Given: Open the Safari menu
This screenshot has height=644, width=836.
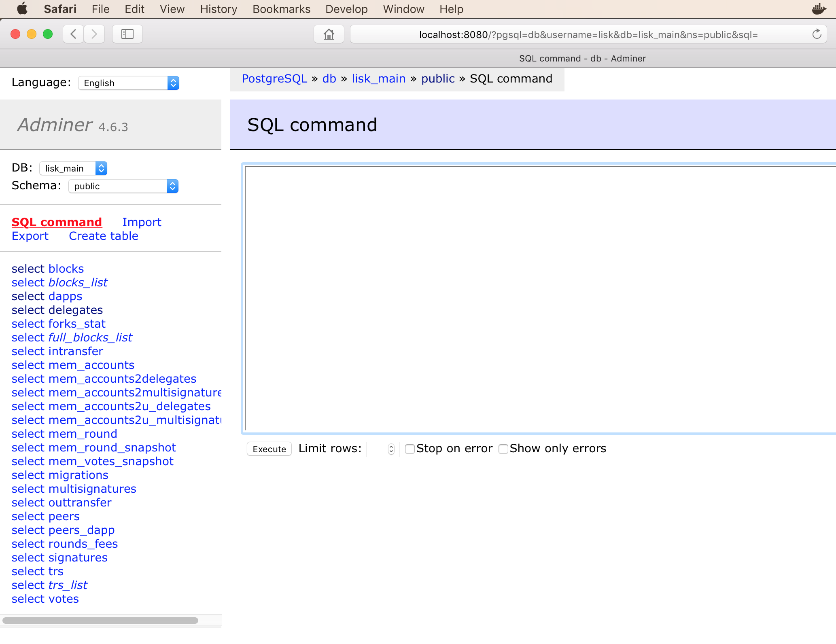Looking at the screenshot, I should pos(60,9).
